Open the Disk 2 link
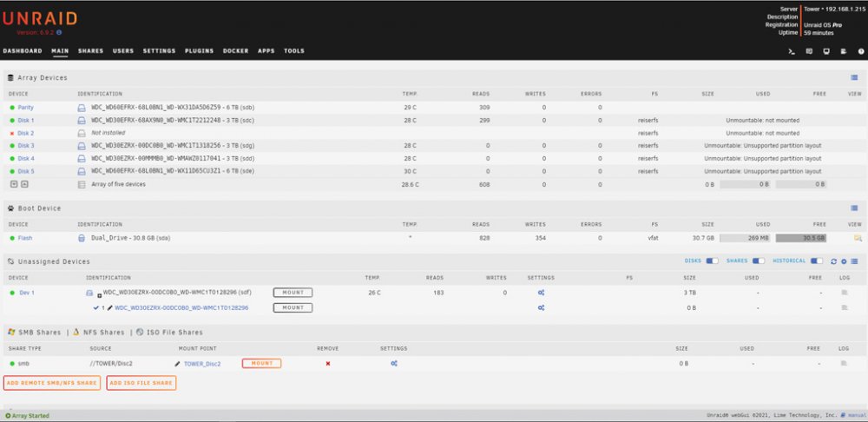The height and width of the screenshot is (422, 868). (x=26, y=134)
